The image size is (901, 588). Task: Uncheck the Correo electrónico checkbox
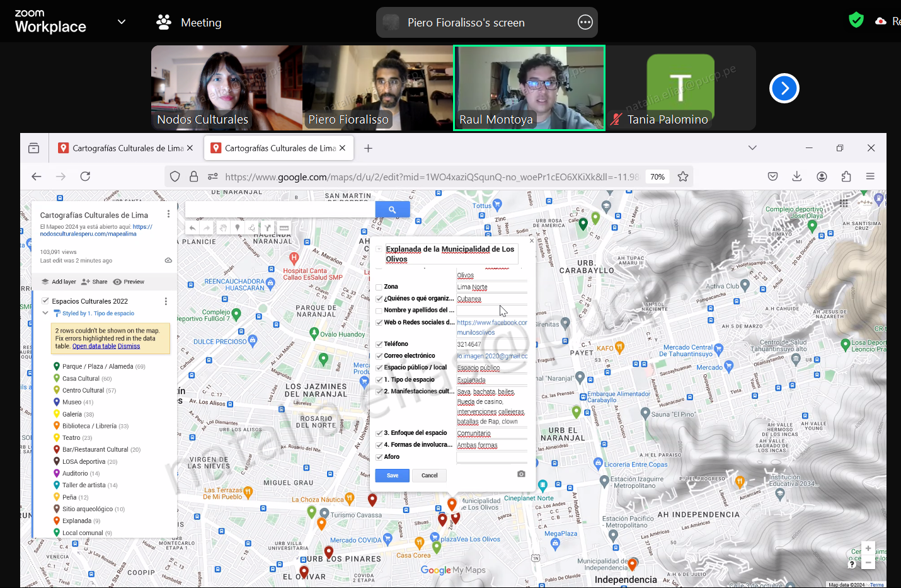[379, 356]
